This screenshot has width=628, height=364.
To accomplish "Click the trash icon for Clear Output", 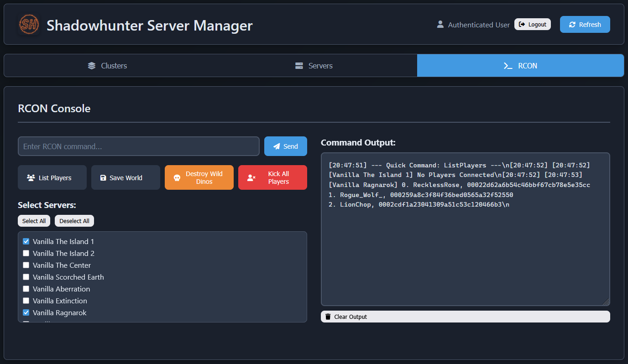I will click(328, 317).
